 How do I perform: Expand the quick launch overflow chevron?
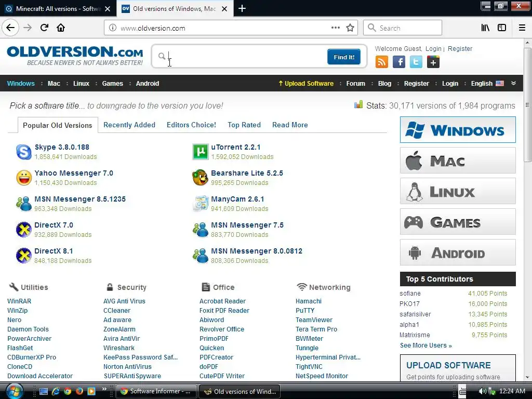(x=104, y=389)
